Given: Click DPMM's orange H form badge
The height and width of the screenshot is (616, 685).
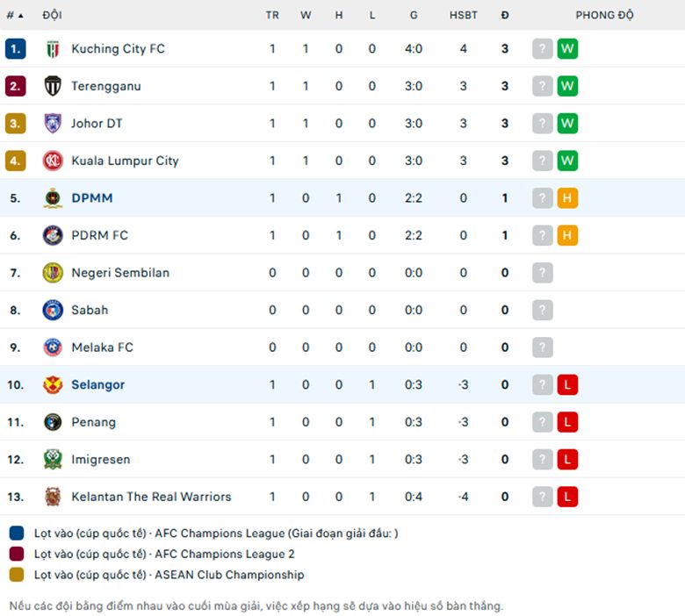Looking at the screenshot, I should (x=567, y=198).
